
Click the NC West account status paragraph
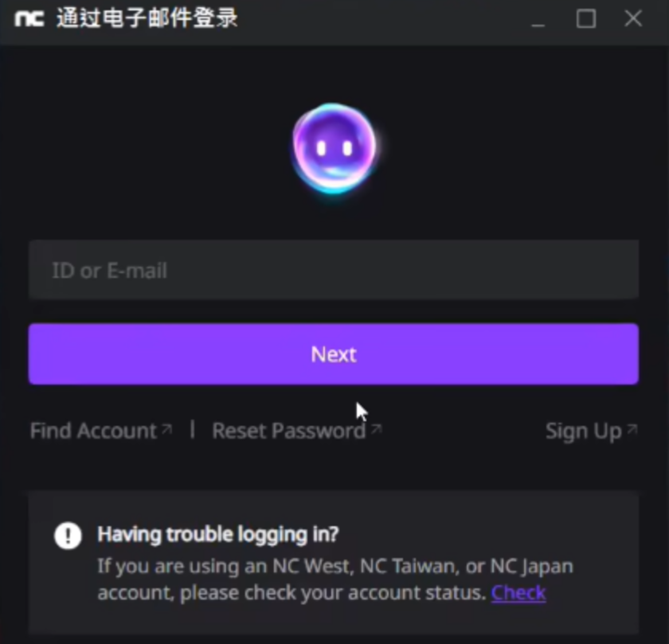(335, 580)
